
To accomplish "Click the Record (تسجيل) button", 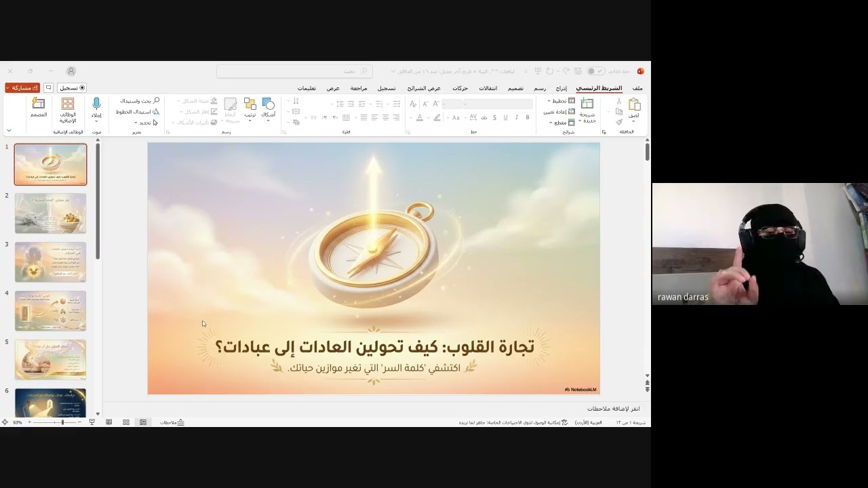I will (72, 88).
